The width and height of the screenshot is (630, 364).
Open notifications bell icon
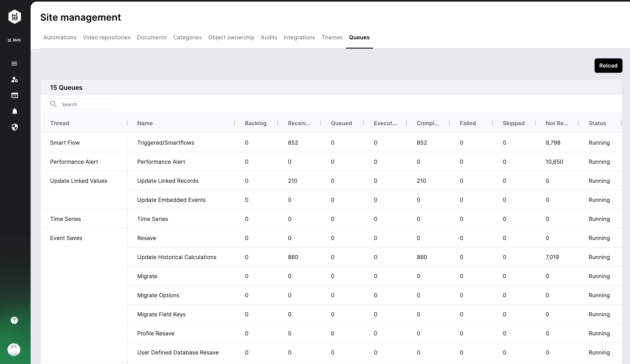(x=14, y=111)
